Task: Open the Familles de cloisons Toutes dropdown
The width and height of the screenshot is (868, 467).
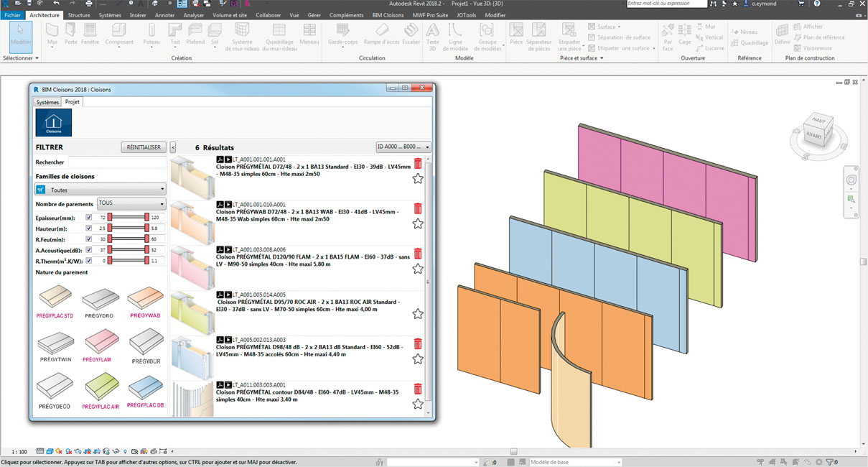Action: point(101,190)
